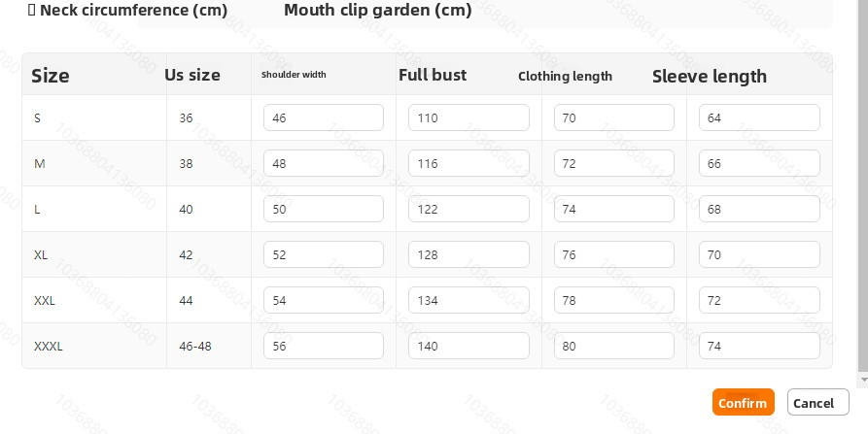
Task: Select full bust field showing 128
Action: 469,254
